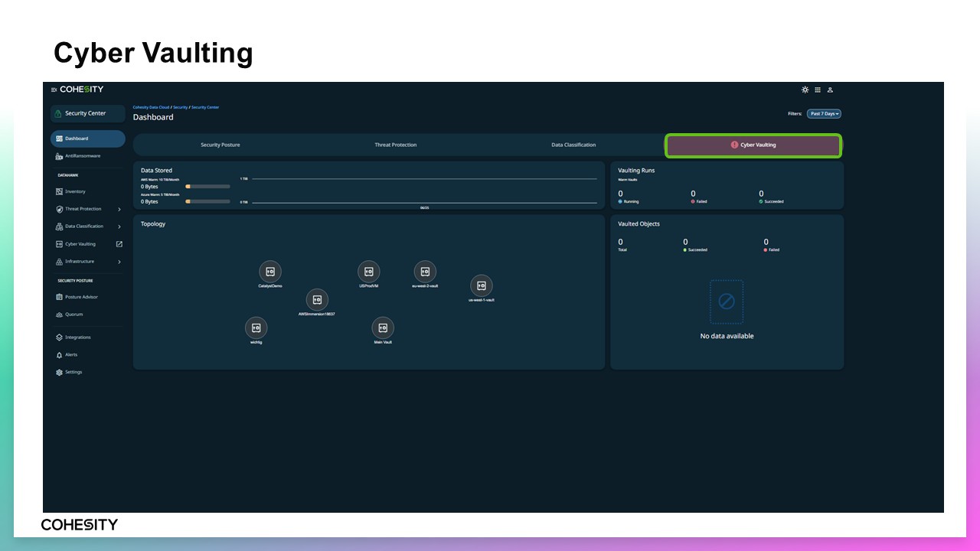Switch to the Cyber Vaulting tab
Image resolution: width=980 pixels, height=551 pixels.
click(x=753, y=145)
